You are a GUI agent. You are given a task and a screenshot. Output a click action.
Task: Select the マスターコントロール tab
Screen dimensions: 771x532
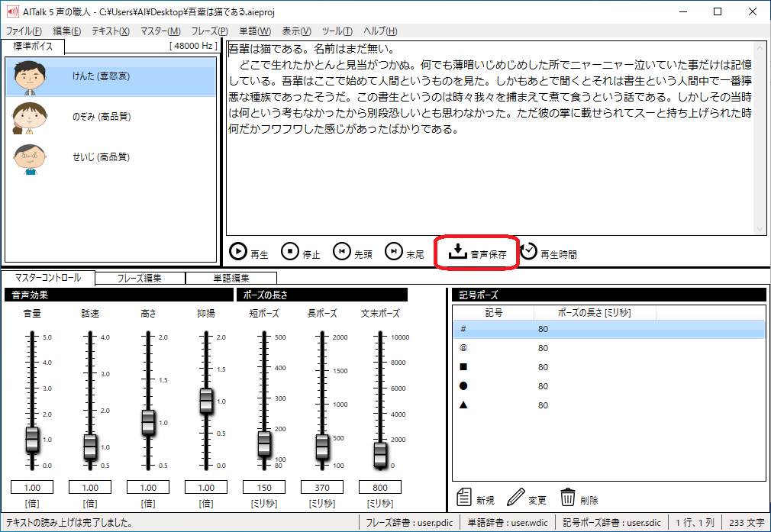47,278
